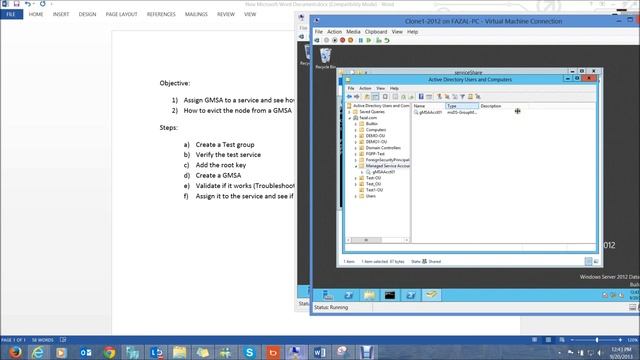
Task: Open Action menu in Active Directory window
Action: 365,88
